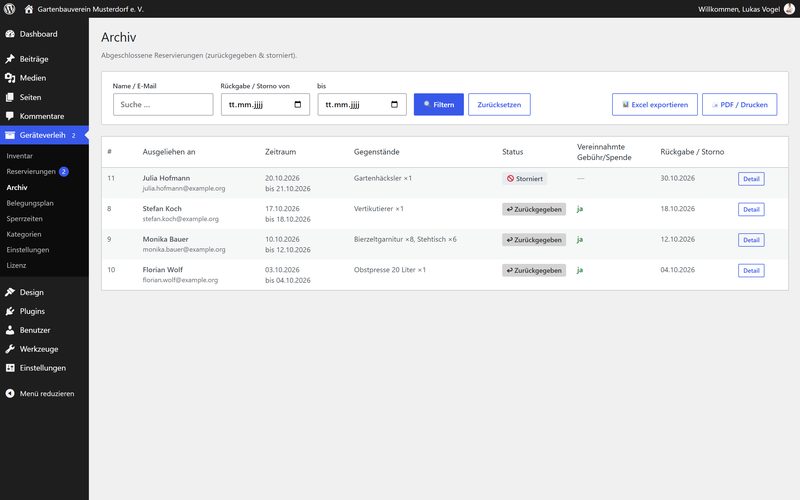Viewport: 800px width, 500px height.
Task: Click the Medien media icon
Action: coord(10,78)
